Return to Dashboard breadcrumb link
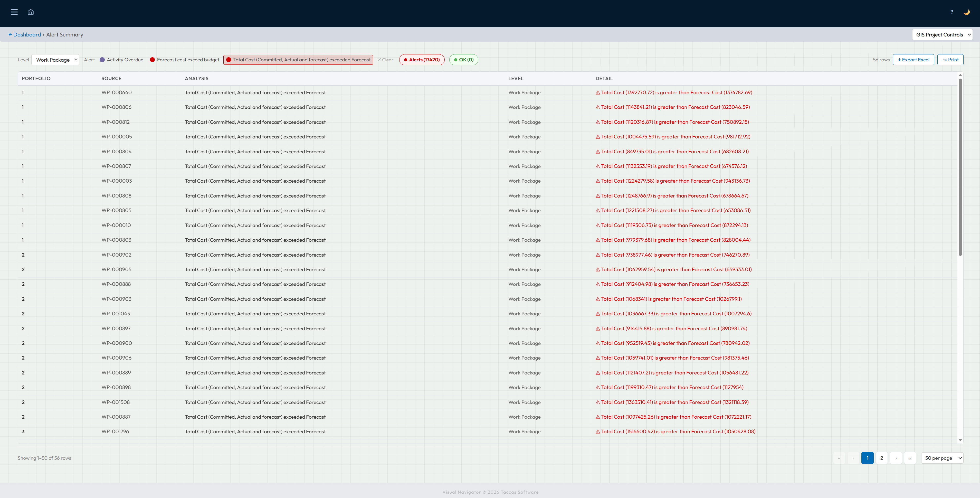980x498 pixels. pyautogui.click(x=25, y=35)
